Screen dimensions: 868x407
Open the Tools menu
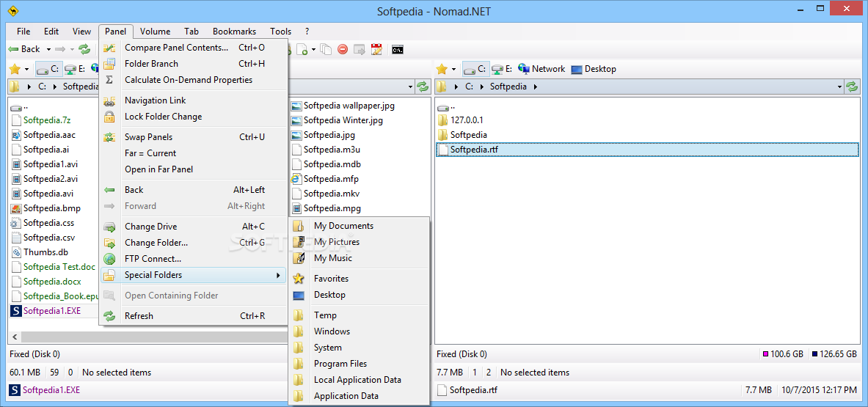click(281, 32)
